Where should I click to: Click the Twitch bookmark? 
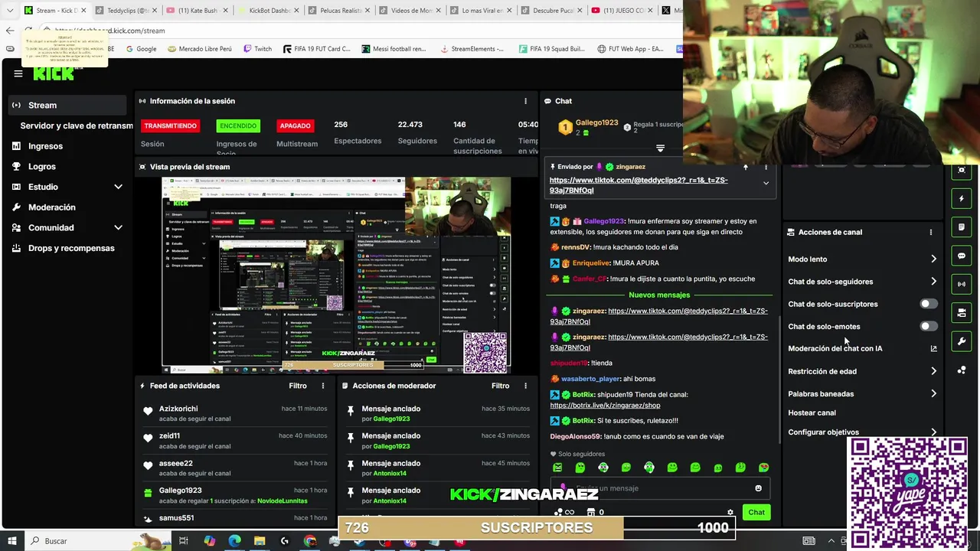257,49
